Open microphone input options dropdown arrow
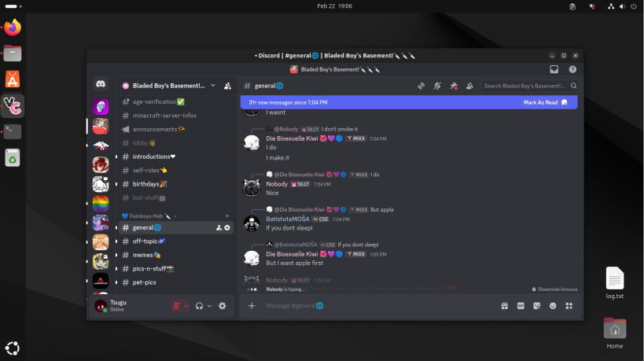644x361 pixels. [186, 306]
